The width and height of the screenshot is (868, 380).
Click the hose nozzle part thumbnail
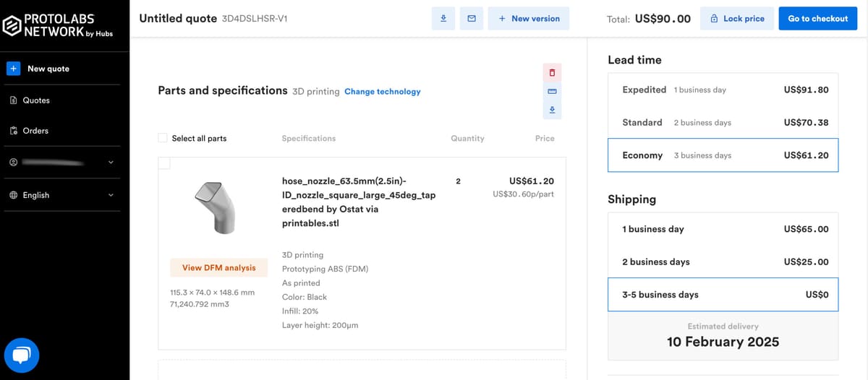[x=214, y=207]
